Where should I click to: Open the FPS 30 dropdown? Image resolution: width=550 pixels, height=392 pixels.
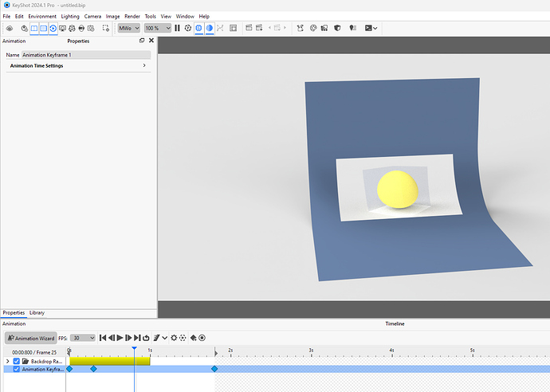coord(82,338)
